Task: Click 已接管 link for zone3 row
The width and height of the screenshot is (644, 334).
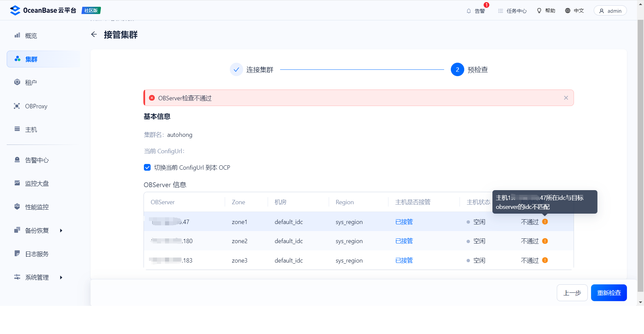Action: coord(404,260)
